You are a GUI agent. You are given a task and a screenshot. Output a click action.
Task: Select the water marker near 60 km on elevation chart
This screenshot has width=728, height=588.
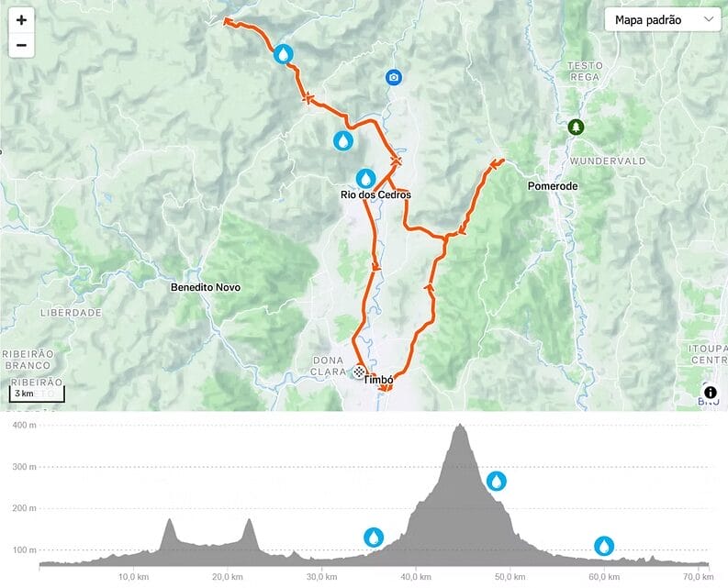[x=604, y=546]
